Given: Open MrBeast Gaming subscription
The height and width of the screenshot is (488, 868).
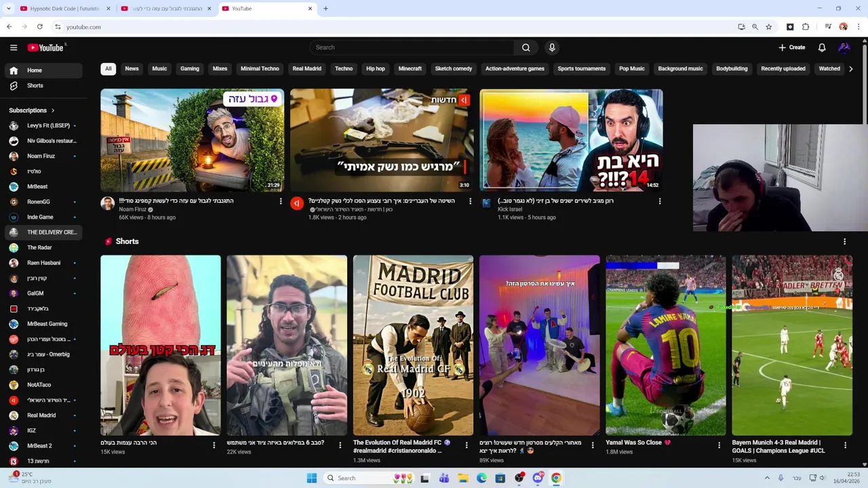Looking at the screenshot, I should 43,324.
